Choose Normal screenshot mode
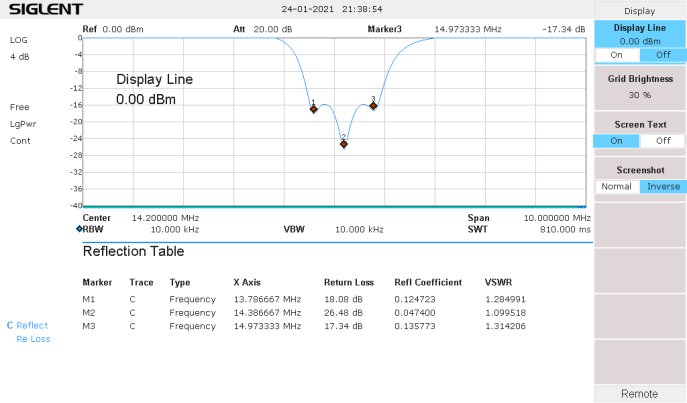Image resolution: width=687 pixels, height=403 pixels. (x=617, y=186)
